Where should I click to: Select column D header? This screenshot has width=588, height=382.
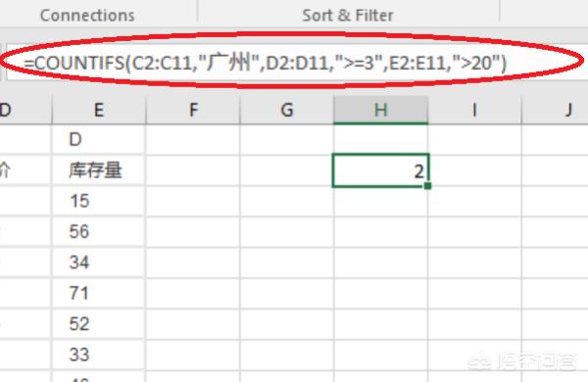pyautogui.click(x=25, y=110)
